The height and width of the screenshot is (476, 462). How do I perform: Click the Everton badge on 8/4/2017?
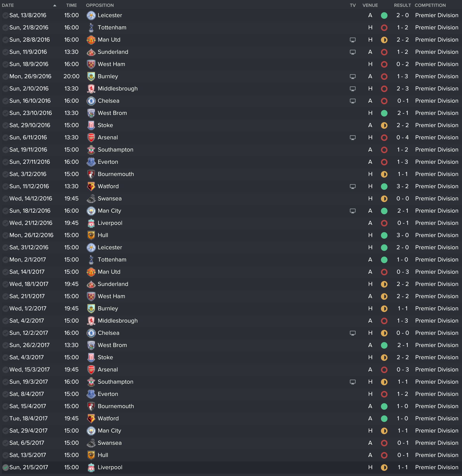pos(91,394)
